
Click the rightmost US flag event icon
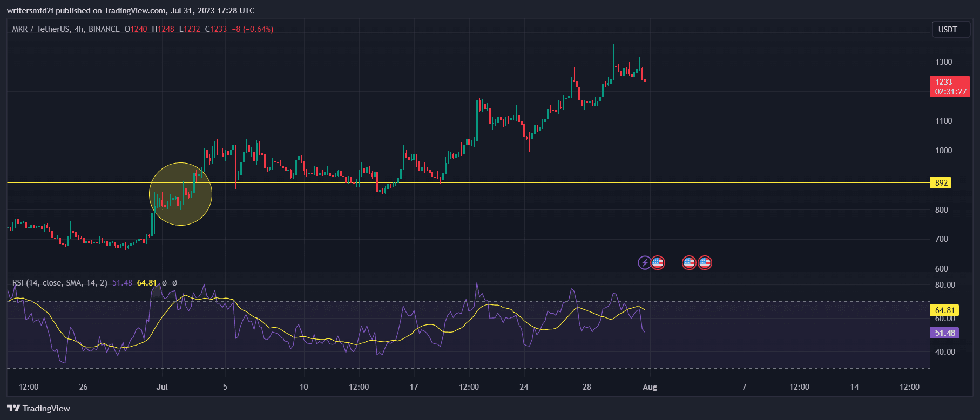[705, 263]
